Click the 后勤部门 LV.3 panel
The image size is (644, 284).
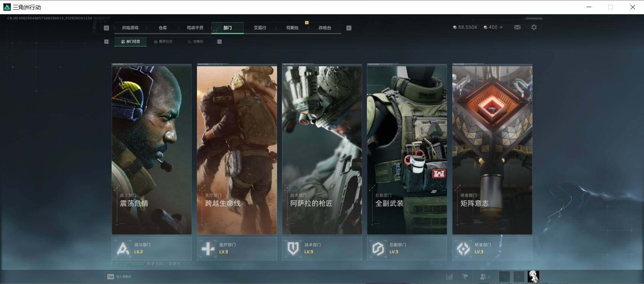point(407,248)
